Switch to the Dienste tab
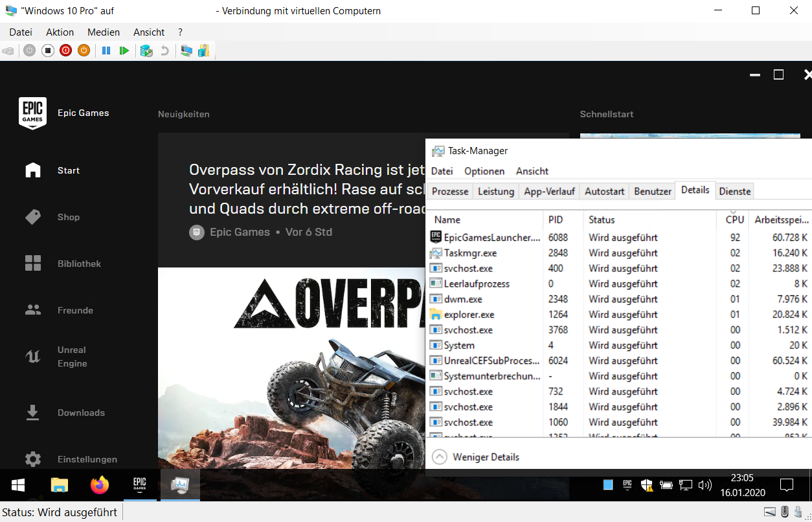812x522 pixels. (x=735, y=191)
